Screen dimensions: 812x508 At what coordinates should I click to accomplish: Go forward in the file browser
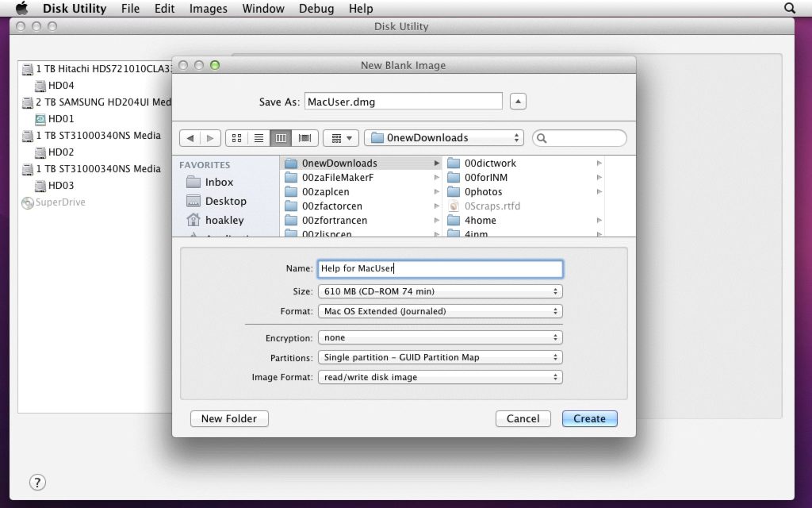point(210,138)
